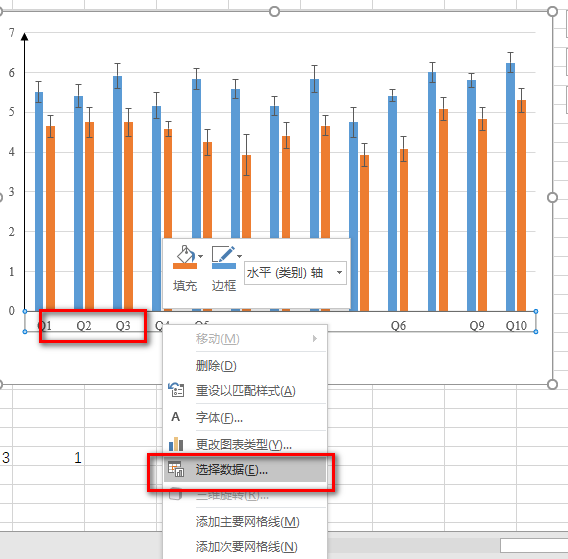Click the Q6 axis label
The height and width of the screenshot is (559, 568).
[x=398, y=326]
